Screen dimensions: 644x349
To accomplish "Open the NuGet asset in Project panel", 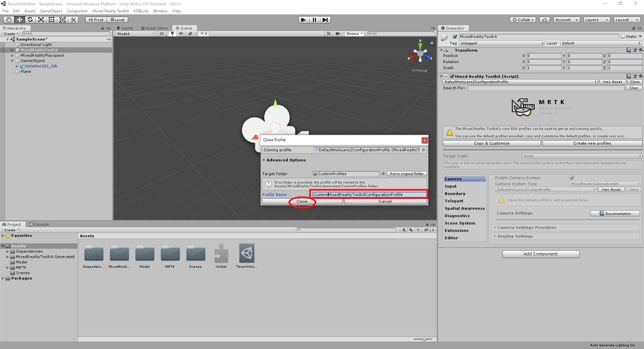I will [221, 257].
